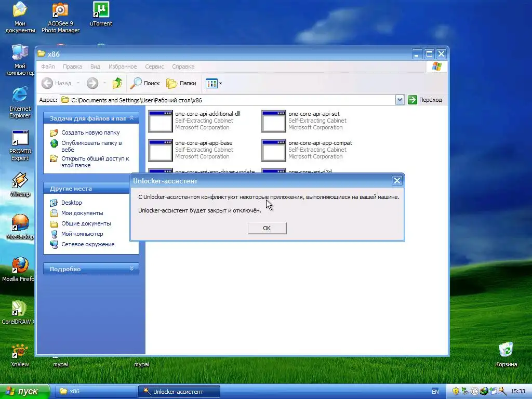Image resolution: width=532 pixels, height=399 pixels.
Task: Switch to x86 taskbar button
Action: click(x=96, y=392)
